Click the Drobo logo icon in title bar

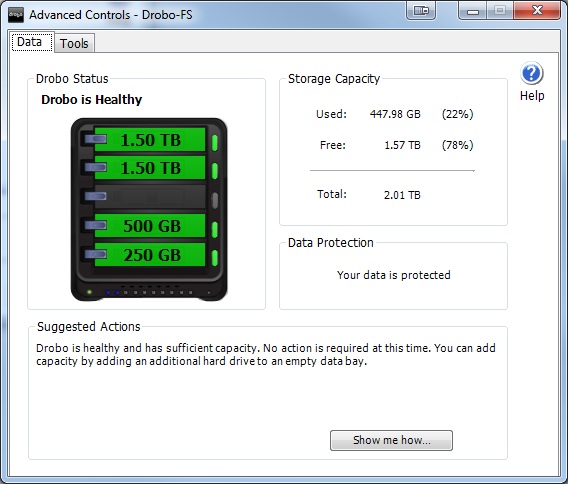tap(16, 15)
